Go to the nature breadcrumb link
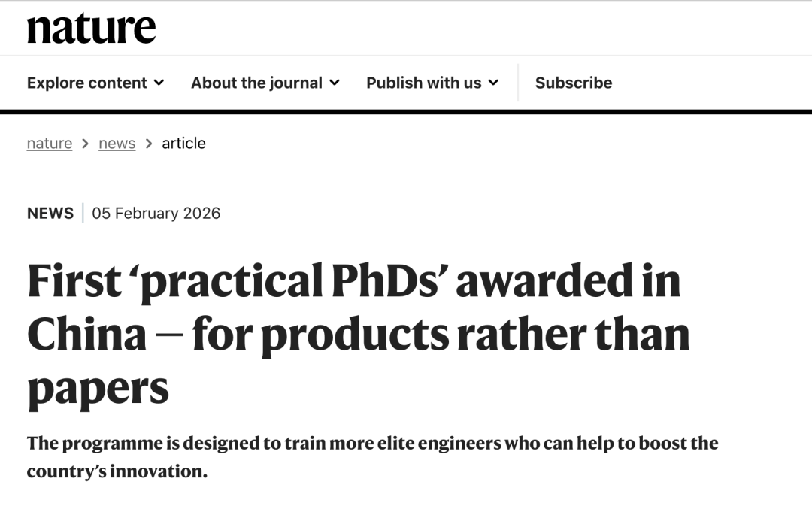This screenshot has width=812, height=515. [50, 143]
